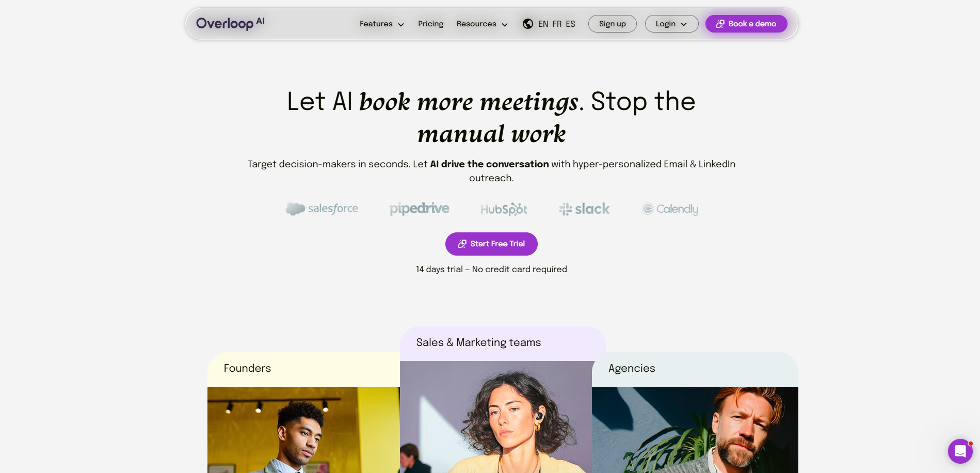Open the chat widget bubble
This screenshot has width=980, height=473.
960,451
